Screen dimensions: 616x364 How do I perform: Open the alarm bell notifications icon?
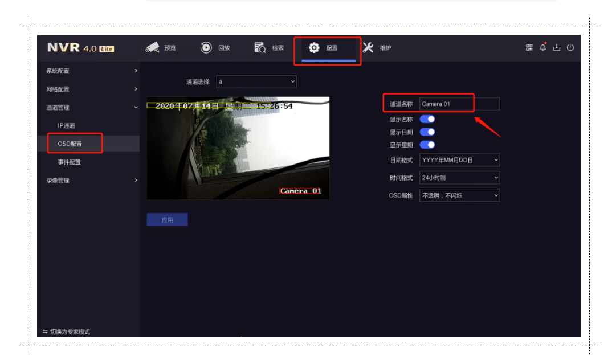pyautogui.click(x=543, y=47)
